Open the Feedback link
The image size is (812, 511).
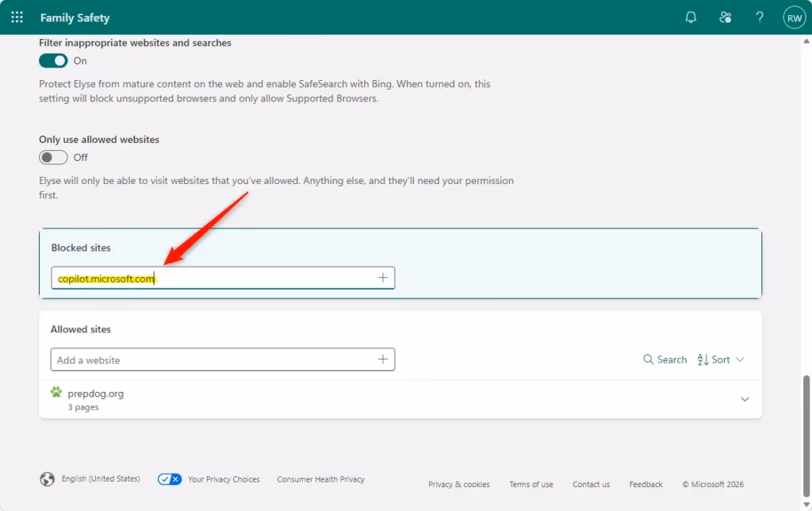(645, 484)
